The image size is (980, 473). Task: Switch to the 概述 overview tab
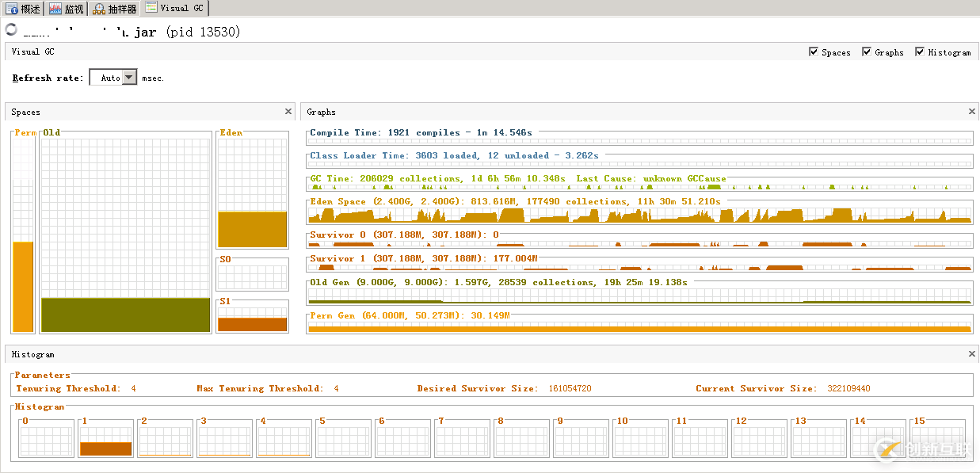[x=23, y=9]
